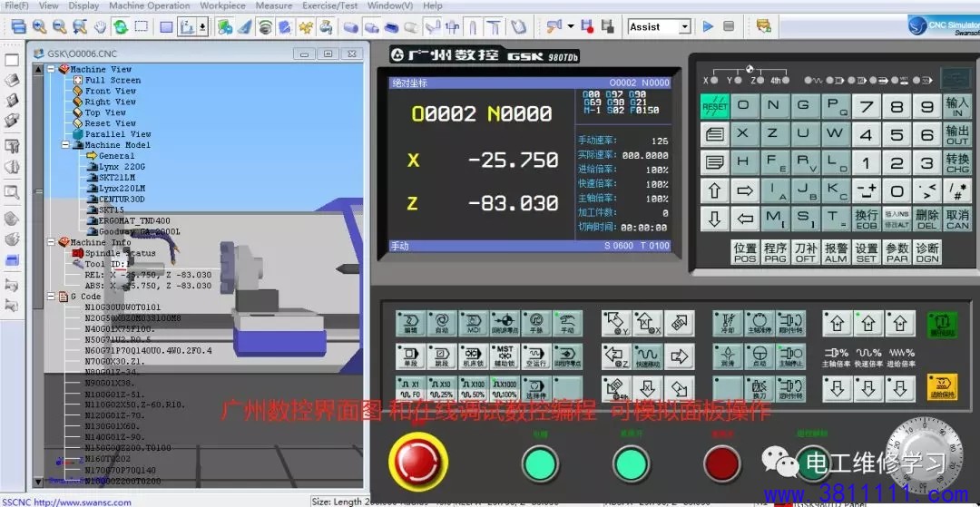The width and height of the screenshot is (980, 507).
Task: Click the 手动 manual mode button
Action: coord(567,323)
